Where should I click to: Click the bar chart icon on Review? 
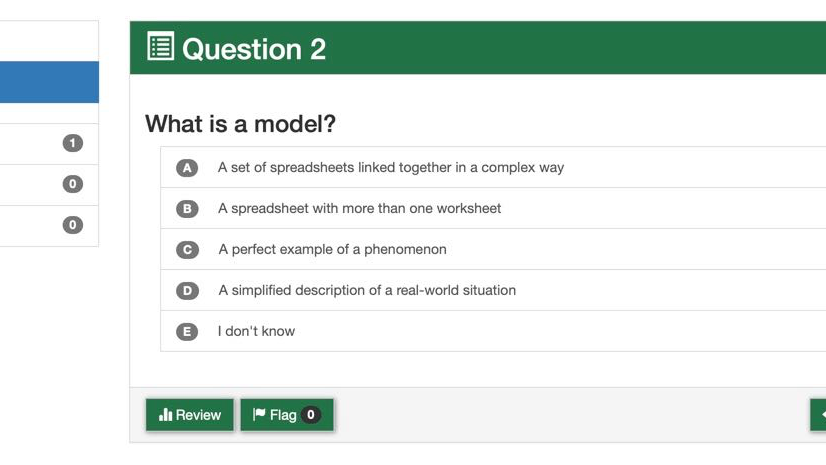[166, 415]
